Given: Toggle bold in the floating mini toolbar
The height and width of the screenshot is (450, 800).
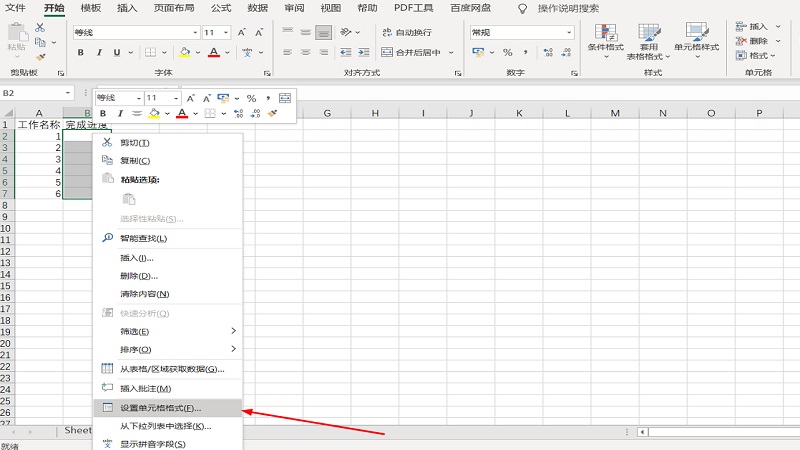Looking at the screenshot, I should 102,114.
